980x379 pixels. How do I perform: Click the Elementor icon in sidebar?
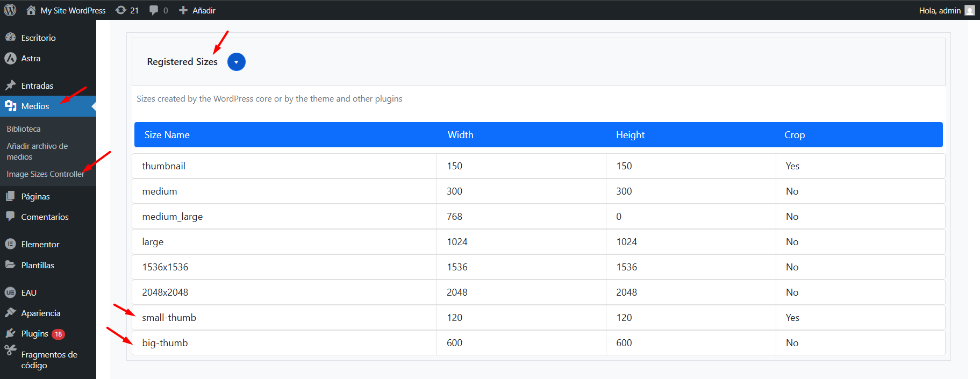click(10, 244)
